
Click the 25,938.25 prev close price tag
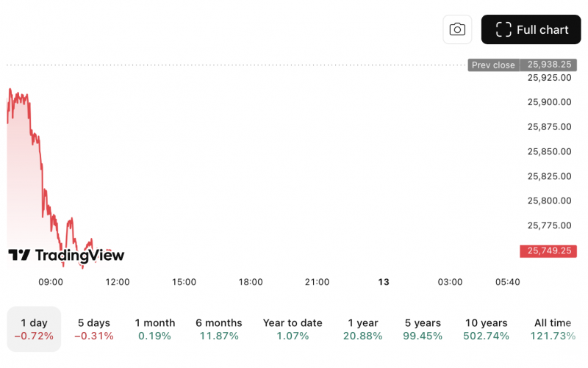pyautogui.click(x=550, y=65)
